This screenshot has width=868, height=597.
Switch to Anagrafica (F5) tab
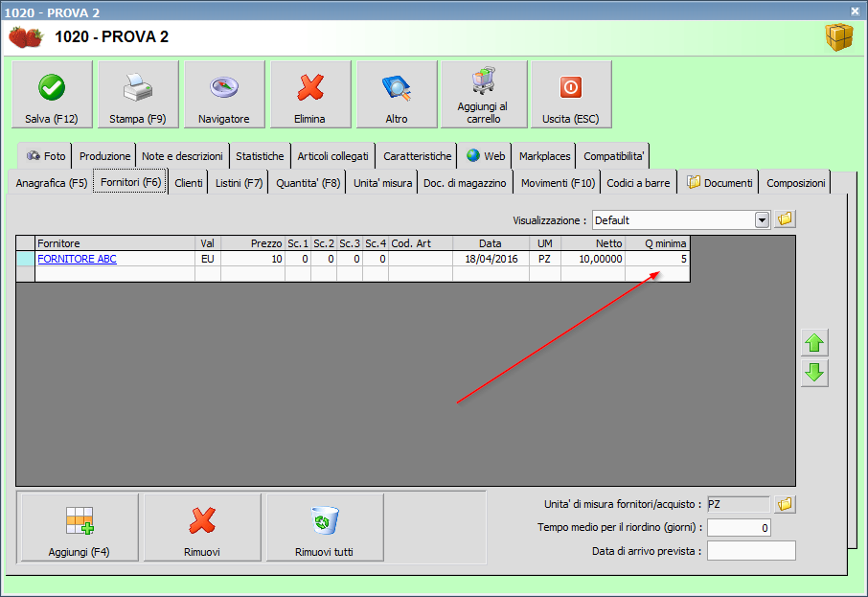[x=52, y=183]
